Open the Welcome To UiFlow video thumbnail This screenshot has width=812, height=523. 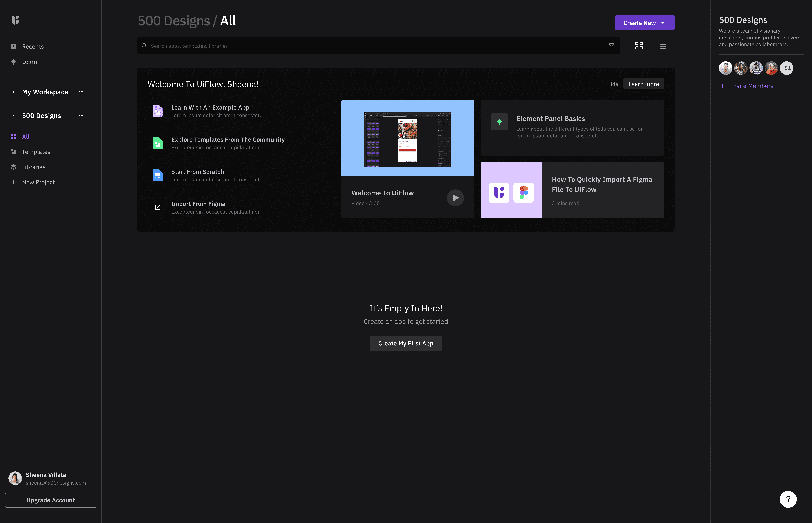click(x=407, y=138)
